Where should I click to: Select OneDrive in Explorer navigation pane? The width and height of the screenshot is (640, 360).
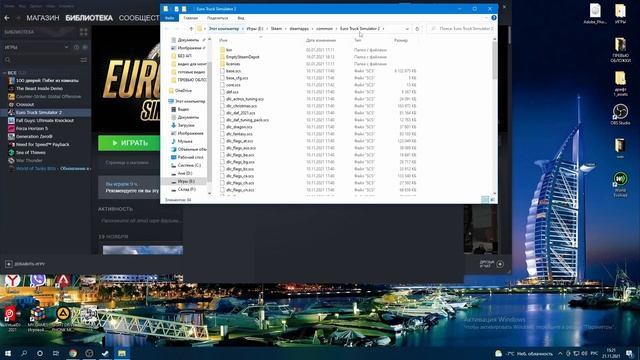coord(183,91)
